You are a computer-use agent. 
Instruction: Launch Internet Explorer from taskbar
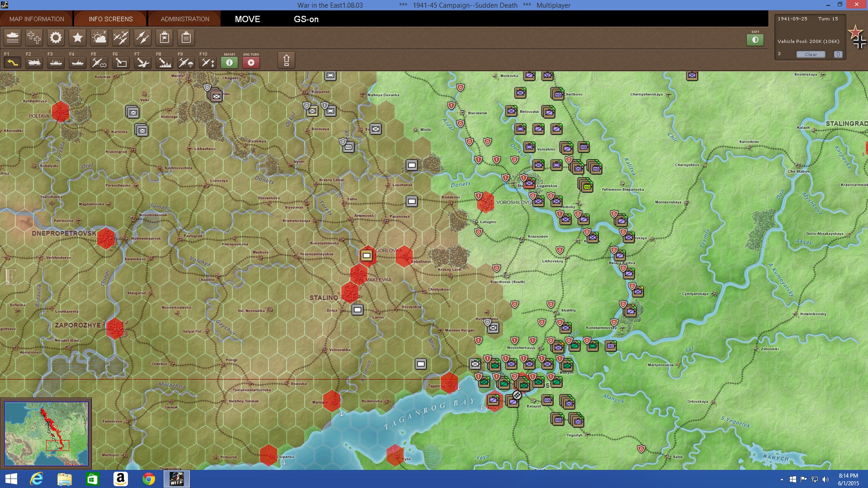pyautogui.click(x=36, y=479)
